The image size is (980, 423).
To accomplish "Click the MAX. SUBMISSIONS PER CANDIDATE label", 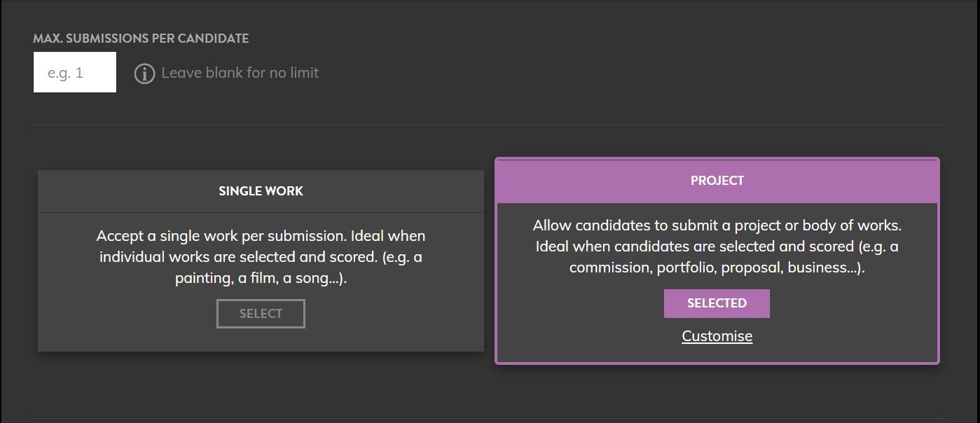I will 141,39.
